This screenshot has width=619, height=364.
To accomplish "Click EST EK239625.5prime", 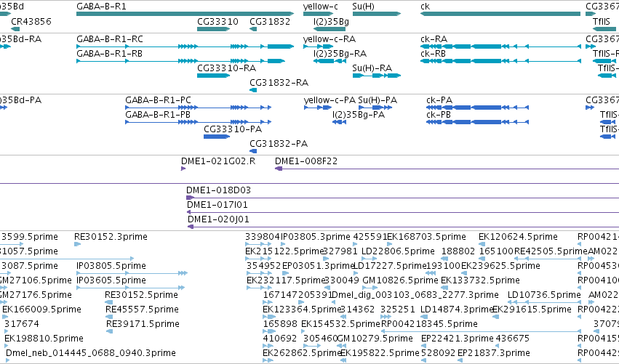I will click(500, 266).
